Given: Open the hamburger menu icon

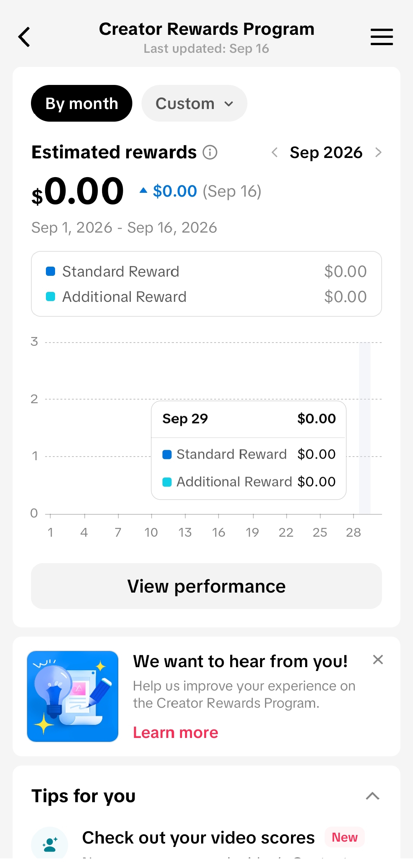Looking at the screenshot, I should (382, 37).
